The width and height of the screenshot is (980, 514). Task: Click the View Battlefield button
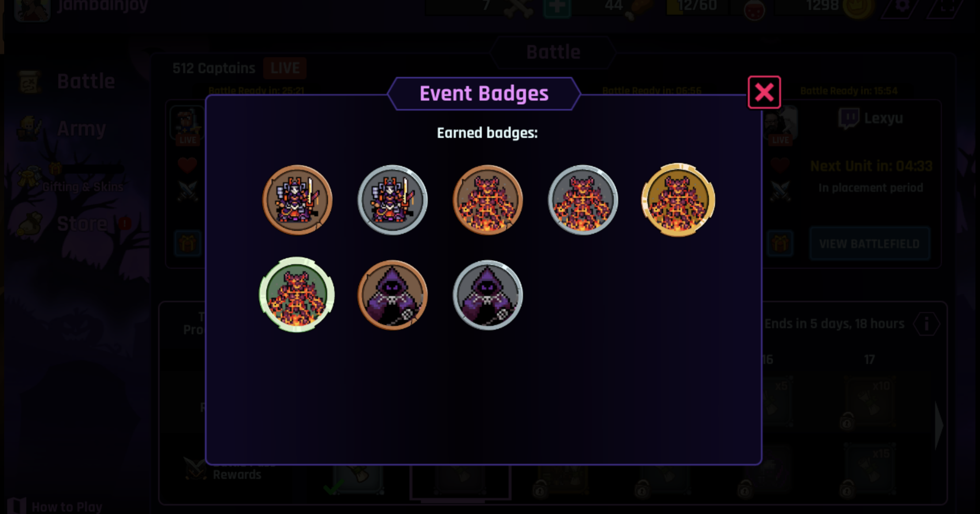coord(869,244)
